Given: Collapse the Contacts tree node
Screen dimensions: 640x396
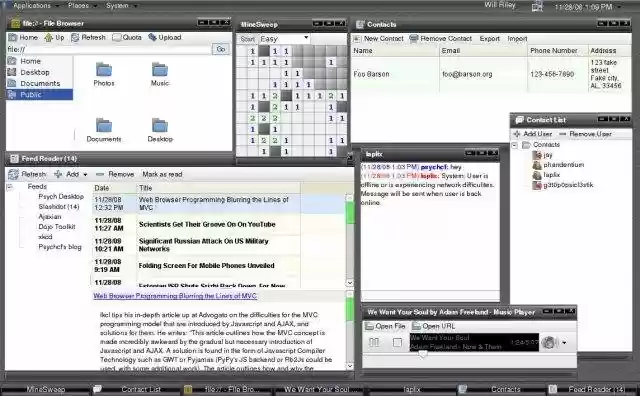Looking at the screenshot, I should point(515,145).
